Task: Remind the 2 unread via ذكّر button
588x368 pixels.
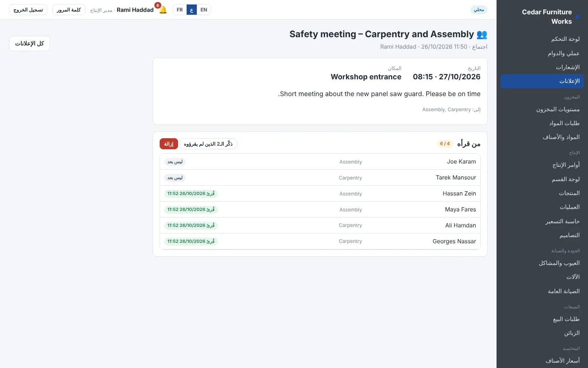Action: click(208, 144)
